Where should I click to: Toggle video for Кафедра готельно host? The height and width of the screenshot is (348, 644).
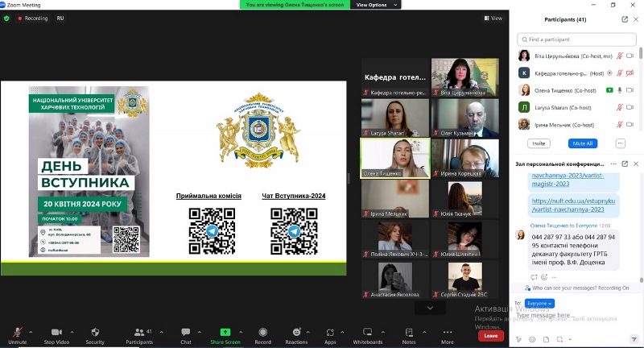click(x=630, y=73)
